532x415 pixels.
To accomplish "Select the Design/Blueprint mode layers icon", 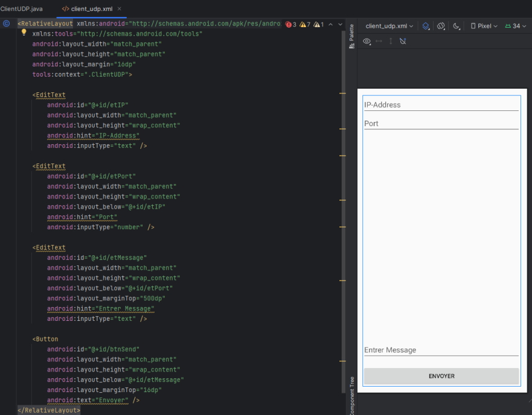I will tap(425, 26).
